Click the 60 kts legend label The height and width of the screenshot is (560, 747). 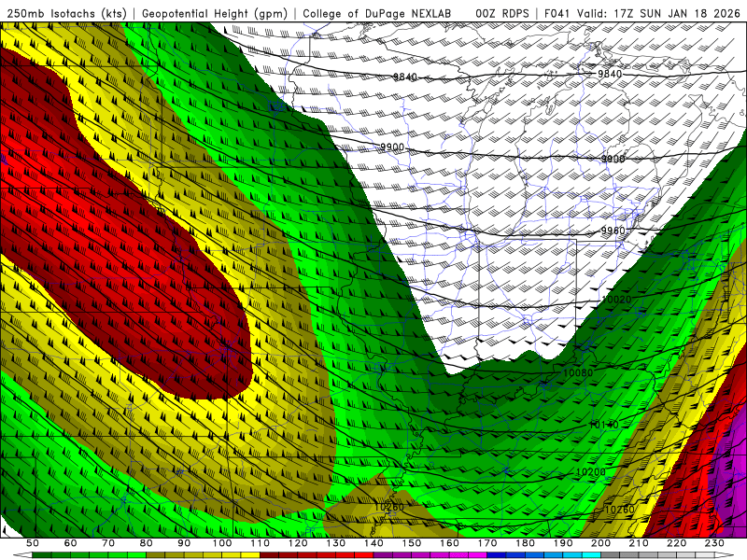pos(71,543)
